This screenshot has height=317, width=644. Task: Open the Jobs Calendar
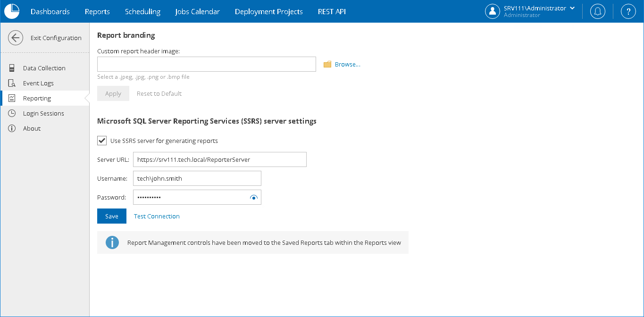click(x=197, y=11)
